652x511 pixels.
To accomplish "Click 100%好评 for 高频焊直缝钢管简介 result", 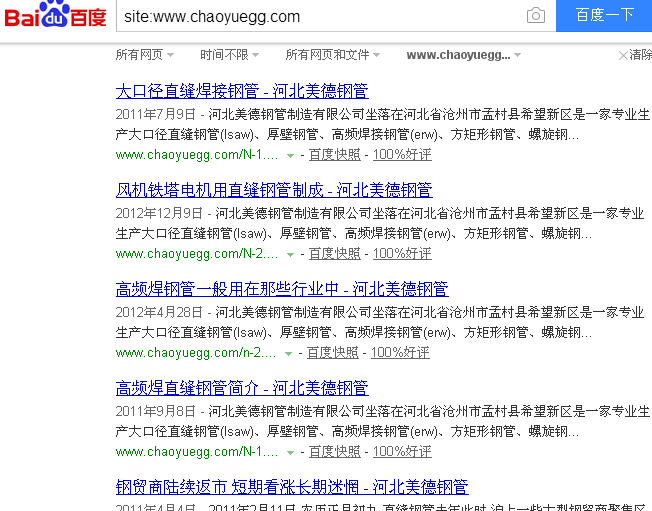I will pyautogui.click(x=402, y=452).
